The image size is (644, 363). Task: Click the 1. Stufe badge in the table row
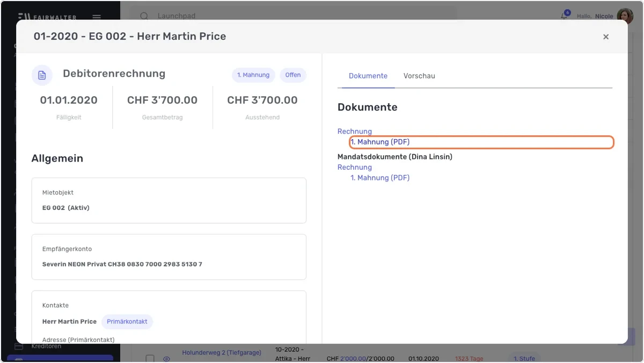pyautogui.click(x=524, y=358)
